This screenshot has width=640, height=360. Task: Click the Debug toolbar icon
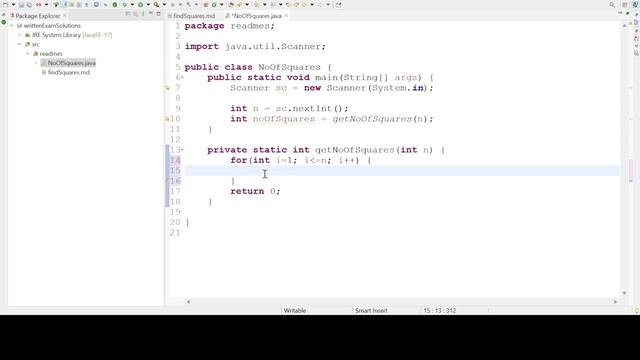point(124,5)
